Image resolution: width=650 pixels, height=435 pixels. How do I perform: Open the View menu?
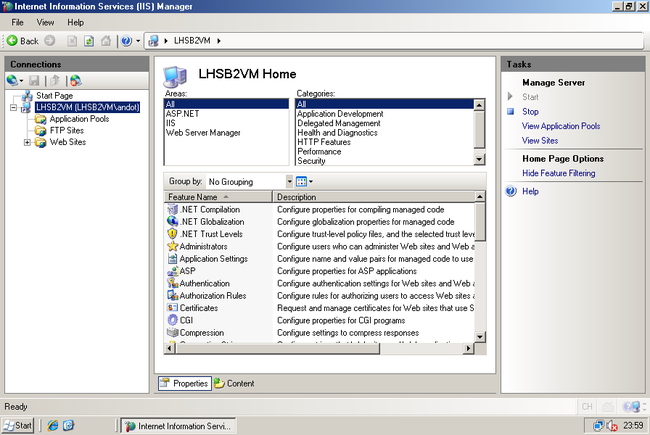click(x=45, y=22)
